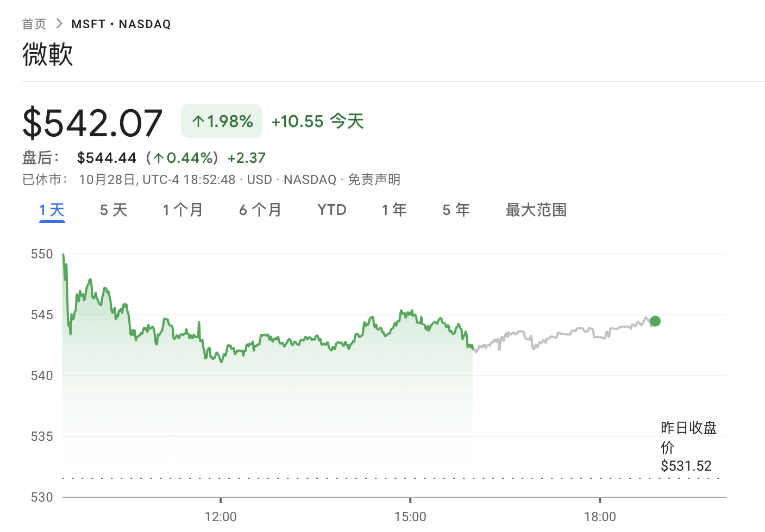Click the 昨日收盘价 $531.52 label
Screen dimensions: 765x532
point(688,446)
